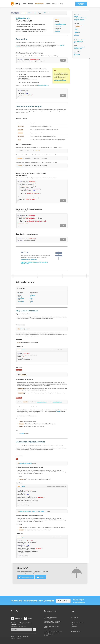Submit email with the checkmark button

34,629
